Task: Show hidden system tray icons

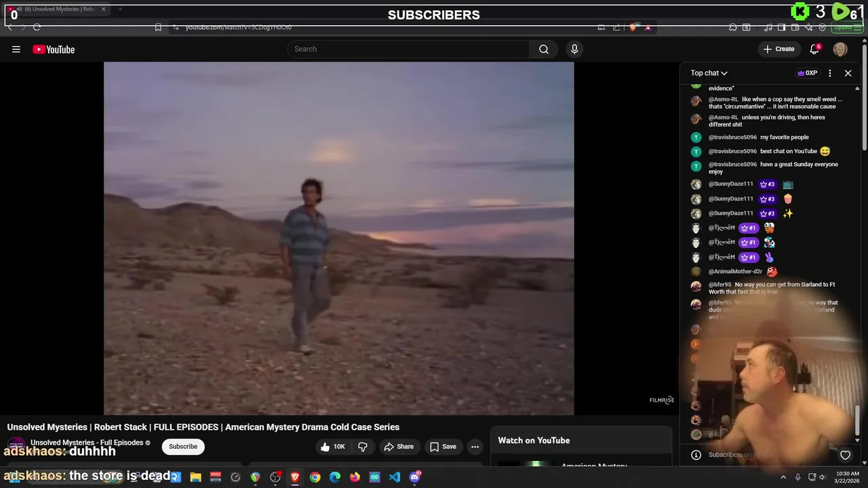Action: click(x=783, y=477)
